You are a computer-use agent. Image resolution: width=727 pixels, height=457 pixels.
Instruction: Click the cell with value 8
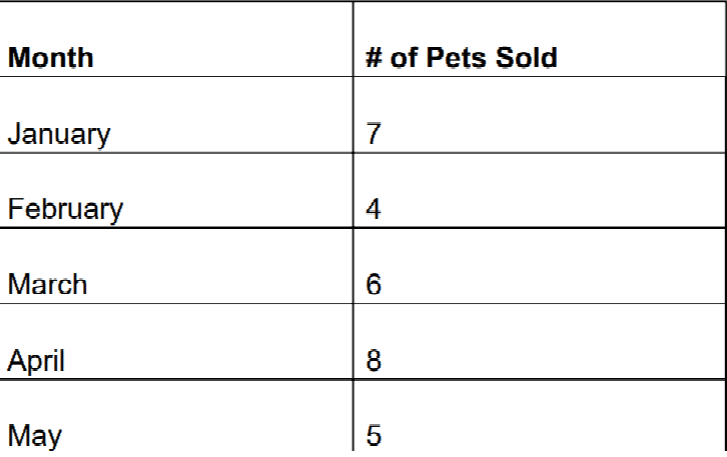[x=539, y=342]
